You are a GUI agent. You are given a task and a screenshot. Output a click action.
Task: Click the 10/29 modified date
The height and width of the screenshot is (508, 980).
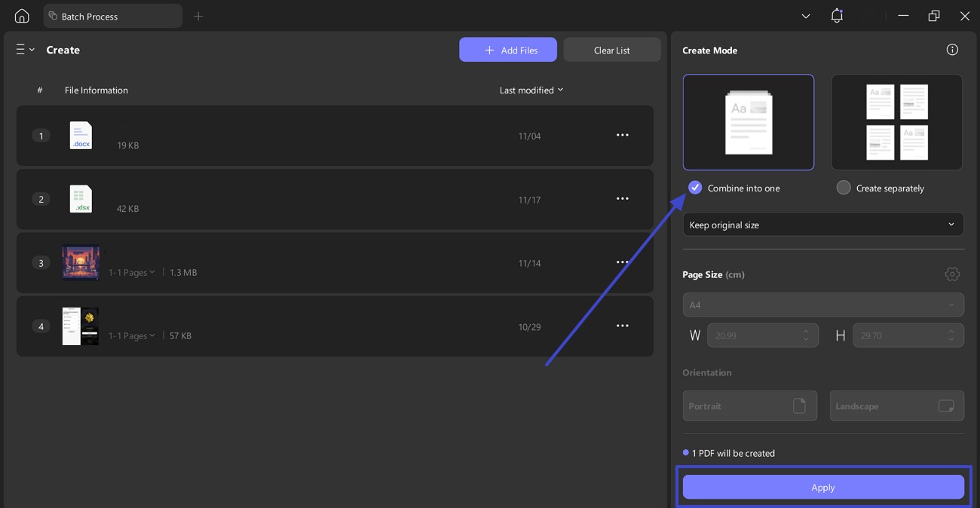pos(529,327)
